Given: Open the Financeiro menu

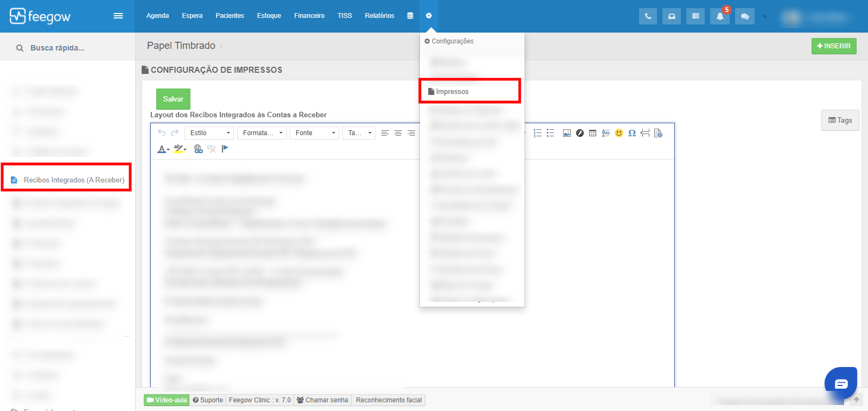Looking at the screenshot, I should (309, 16).
